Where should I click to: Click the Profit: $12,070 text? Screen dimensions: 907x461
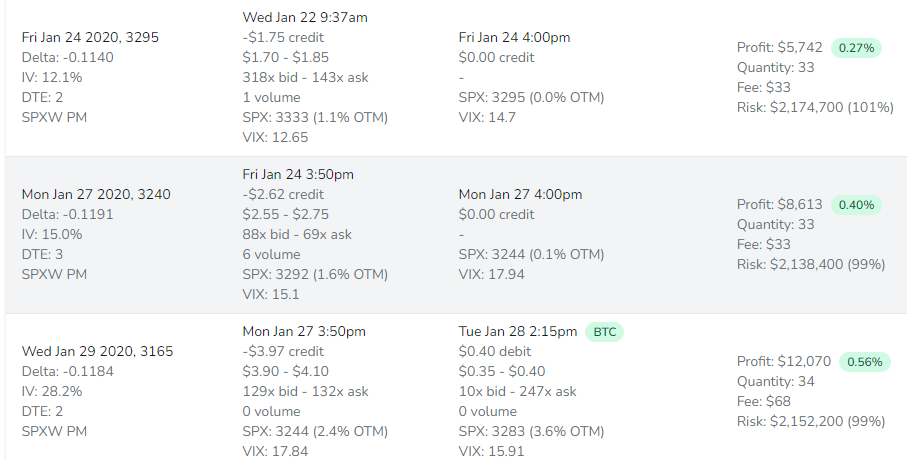click(x=783, y=361)
